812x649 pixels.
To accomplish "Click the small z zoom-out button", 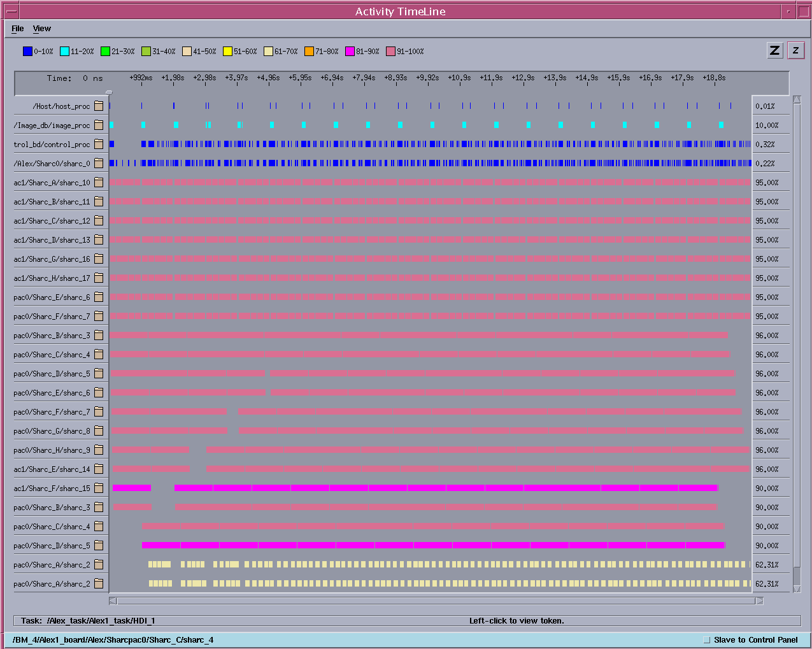I will (x=795, y=50).
